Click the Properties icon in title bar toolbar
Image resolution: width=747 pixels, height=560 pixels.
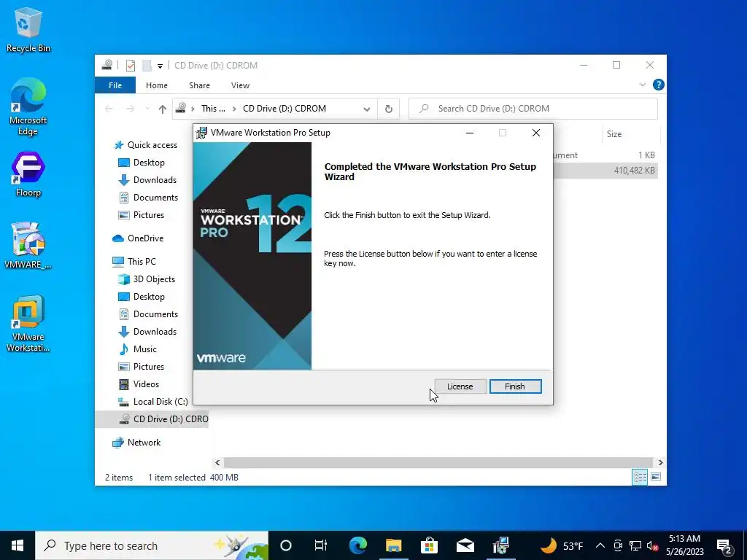click(131, 65)
